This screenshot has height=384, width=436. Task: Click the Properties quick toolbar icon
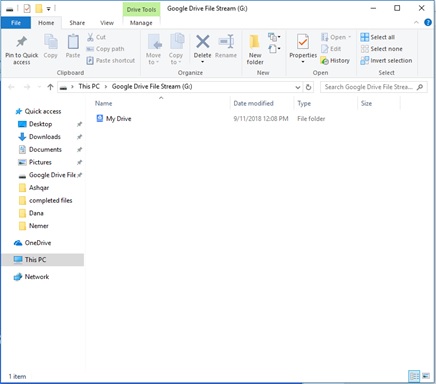[x=27, y=8]
